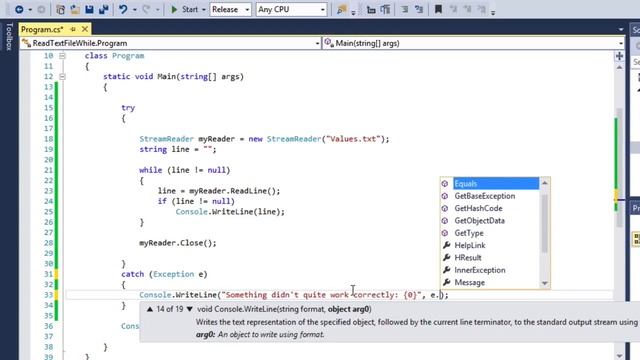
Task: Click Console.WriteLine(line); on line 25
Action: [x=230, y=211]
